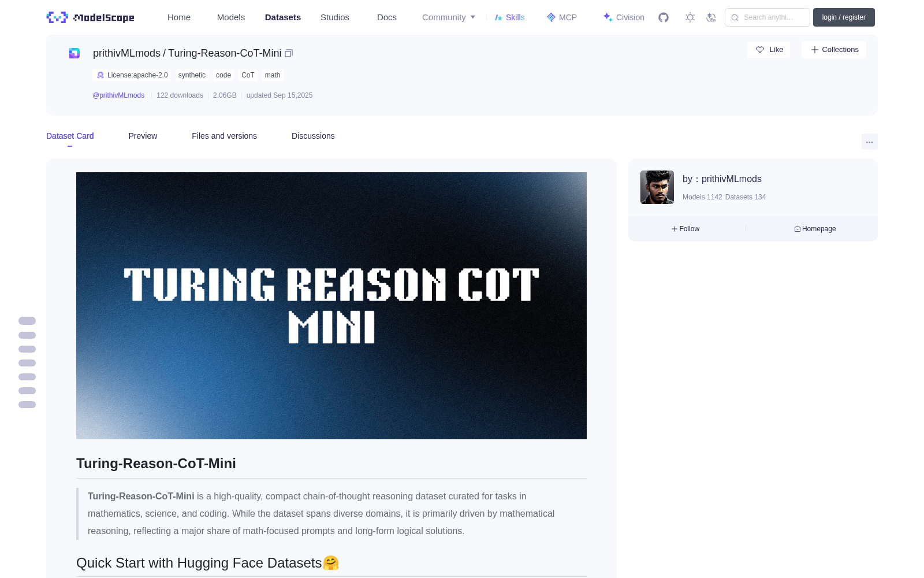Click the 'updated Sep 15,2025' text

[280, 95]
